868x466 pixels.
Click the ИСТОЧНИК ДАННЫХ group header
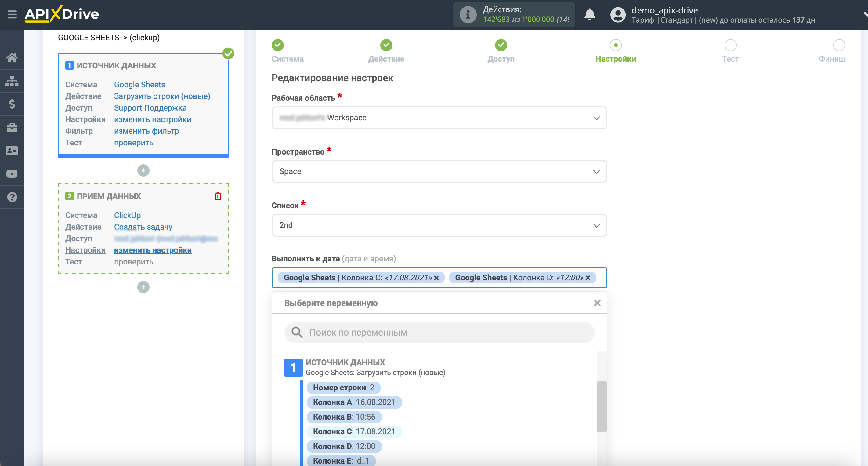point(345,362)
